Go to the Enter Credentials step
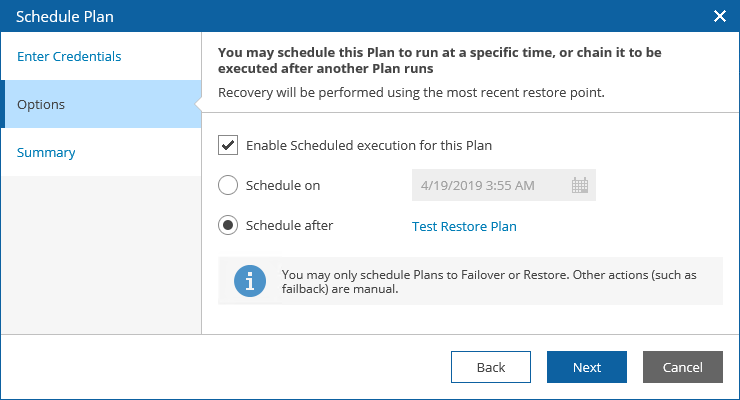The image size is (740, 400). pos(69,56)
